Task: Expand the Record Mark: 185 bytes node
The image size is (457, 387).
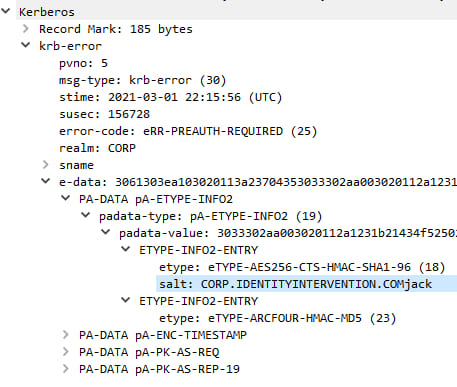Action: (26, 29)
